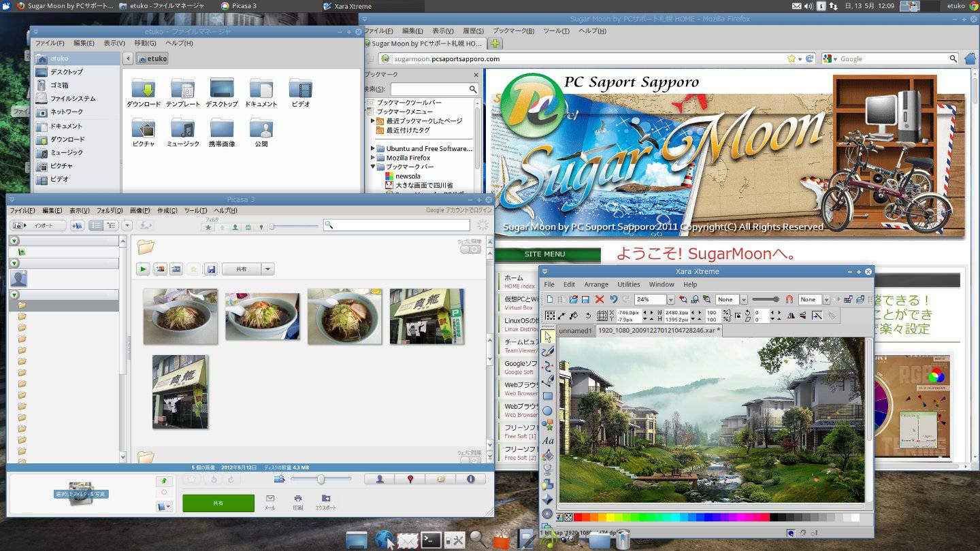
Task: Click the flip horizontal icon in Xara Xtreme
Action: (x=791, y=316)
